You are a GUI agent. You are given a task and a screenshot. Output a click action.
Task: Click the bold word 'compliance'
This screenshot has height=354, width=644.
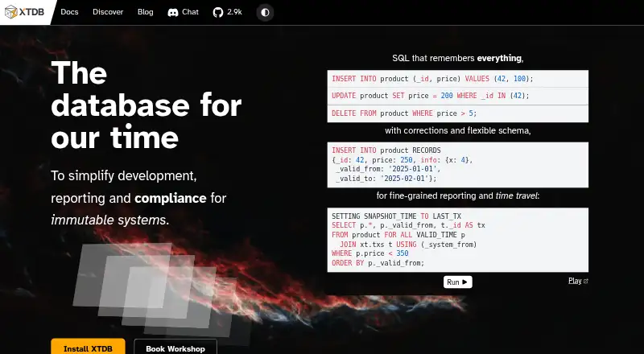coord(171,198)
